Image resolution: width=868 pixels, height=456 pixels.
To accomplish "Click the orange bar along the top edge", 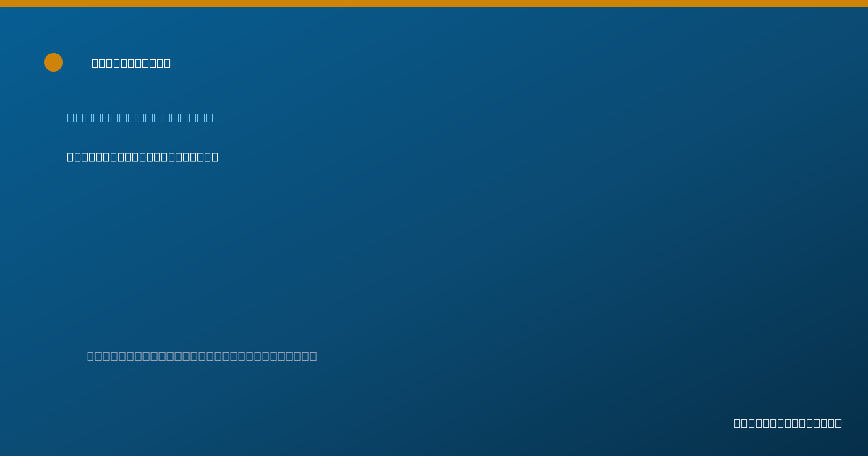I will click(434, 4).
